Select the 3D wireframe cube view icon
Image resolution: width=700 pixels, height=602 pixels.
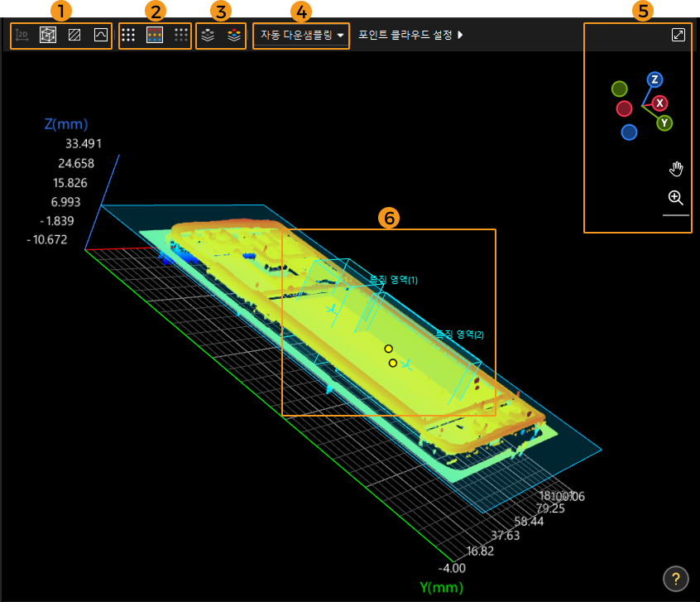[x=48, y=36]
